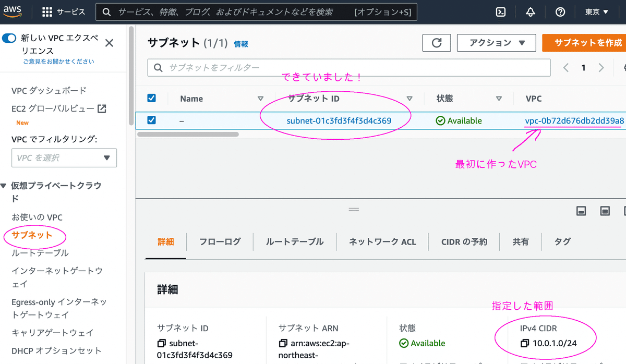
Task: Click the horizontal table scrollbar
Action: click(x=188, y=134)
